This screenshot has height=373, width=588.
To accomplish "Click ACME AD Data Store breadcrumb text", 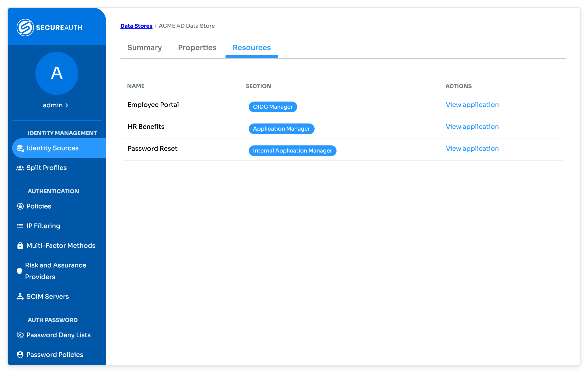I will 187,26.
